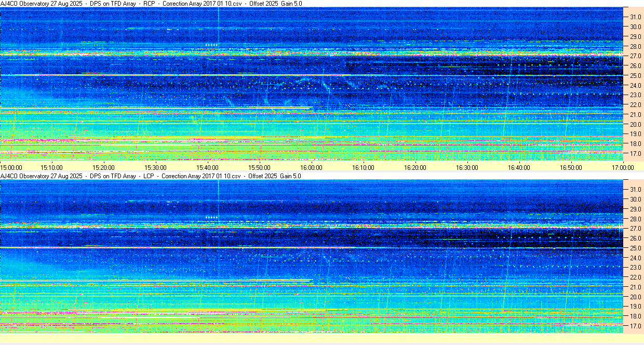Pick 26.0 on the RCP frequency axis

(636, 66)
